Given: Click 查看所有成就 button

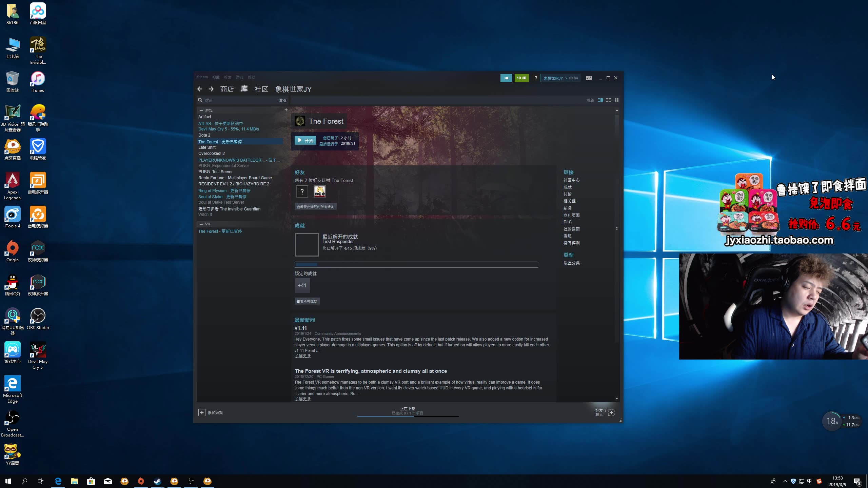Looking at the screenshot, I should [307, 301].
